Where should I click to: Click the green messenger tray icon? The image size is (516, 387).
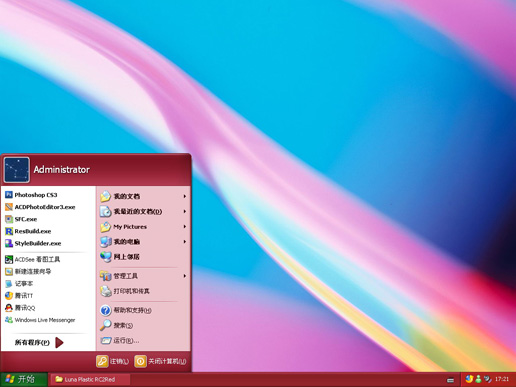[x=478, y=379]
